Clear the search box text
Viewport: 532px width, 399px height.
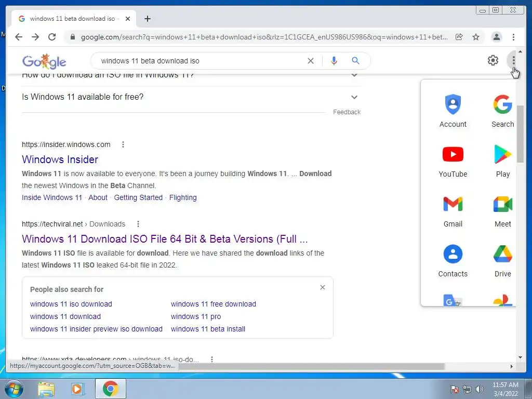click(x=311, y=61)
